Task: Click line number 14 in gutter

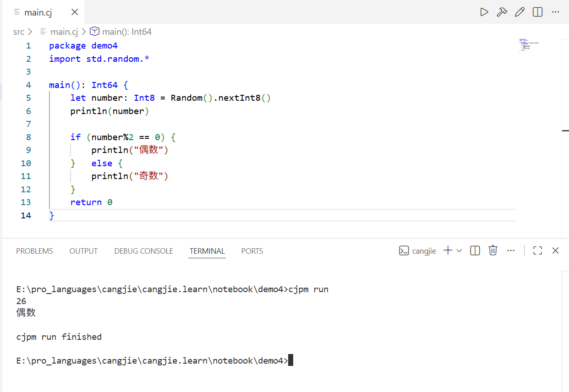Action: pos(26,215)
